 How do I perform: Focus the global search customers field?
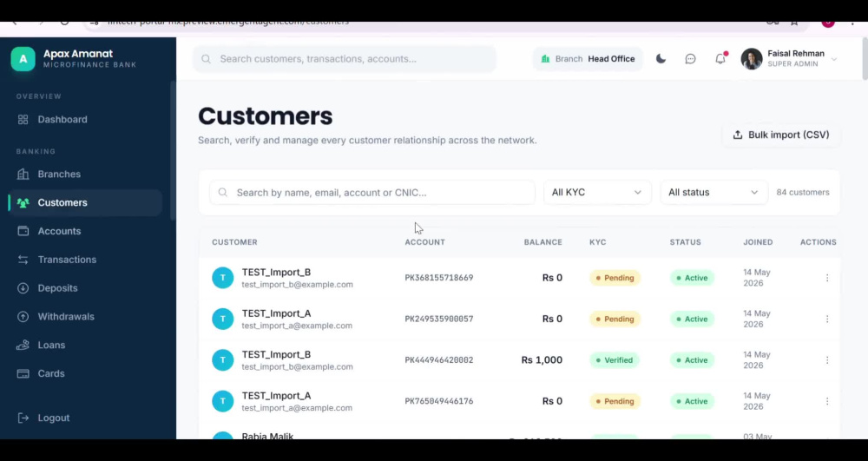coord(345,59)
